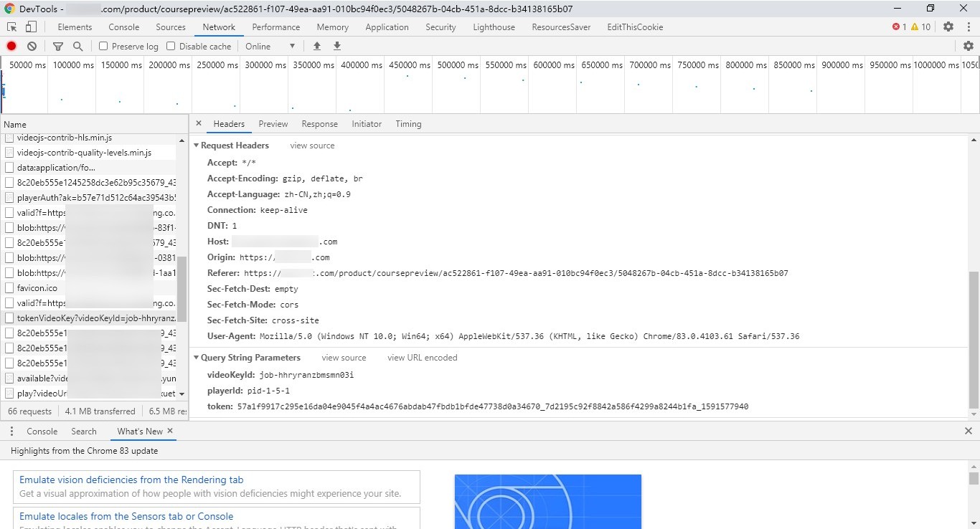The image size is (980, 529).
Task: Open the Online throttling dropdown
Action: tap(270, 46)
